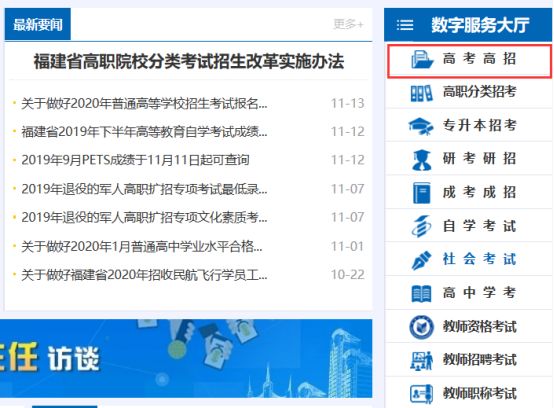Open headline 福建省高职院校分类考试招生改革实施办法

click(189, 61)
